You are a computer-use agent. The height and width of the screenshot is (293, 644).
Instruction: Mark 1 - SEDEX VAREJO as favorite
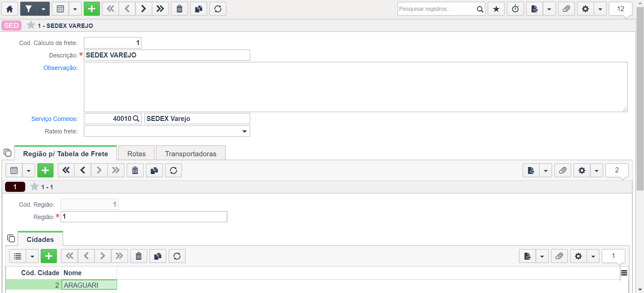31,25
